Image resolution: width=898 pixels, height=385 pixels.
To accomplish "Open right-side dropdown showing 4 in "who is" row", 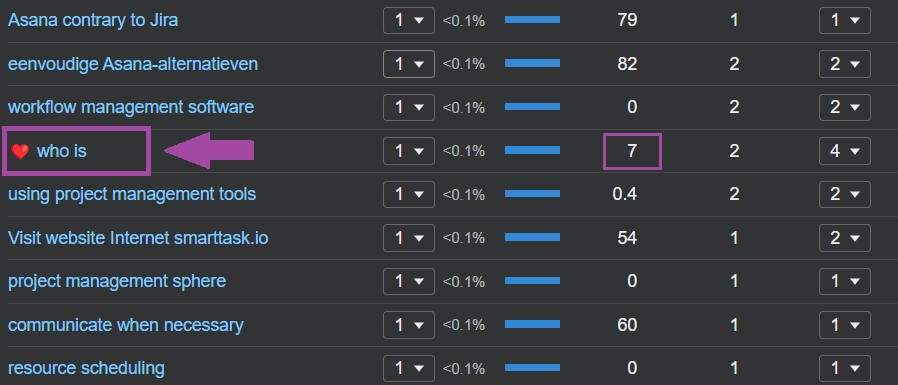I will [845, 151].
